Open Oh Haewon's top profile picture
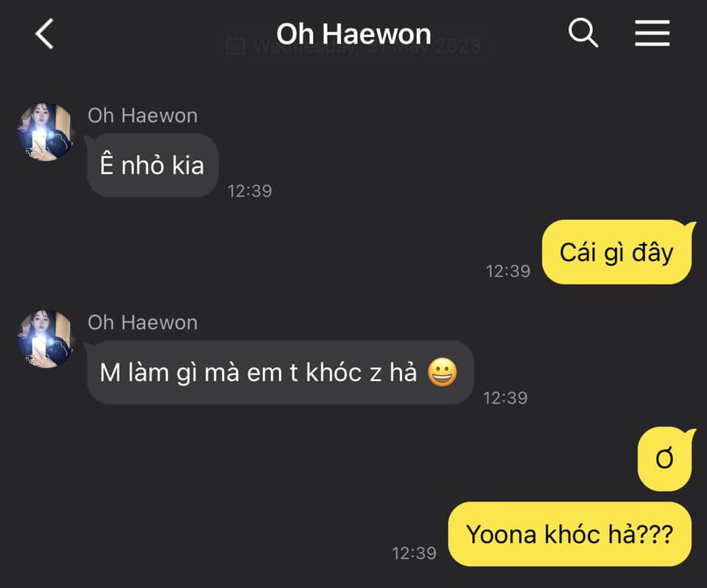Viewport: 707px width, 588px height. pyautogui.click(x=45, y=131)
